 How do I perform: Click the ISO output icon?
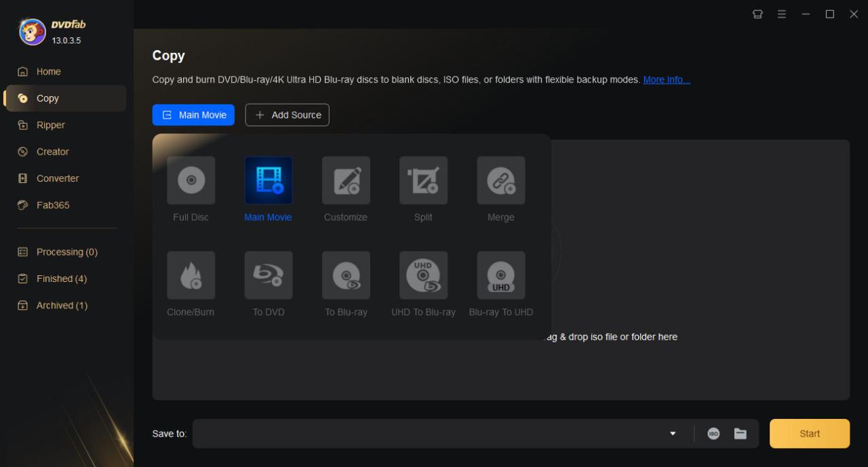coord(713,434)
